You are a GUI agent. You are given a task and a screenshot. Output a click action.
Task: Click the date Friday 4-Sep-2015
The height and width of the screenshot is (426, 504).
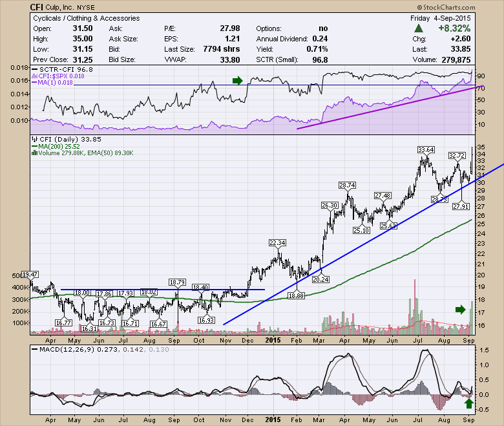click(441, 18)
